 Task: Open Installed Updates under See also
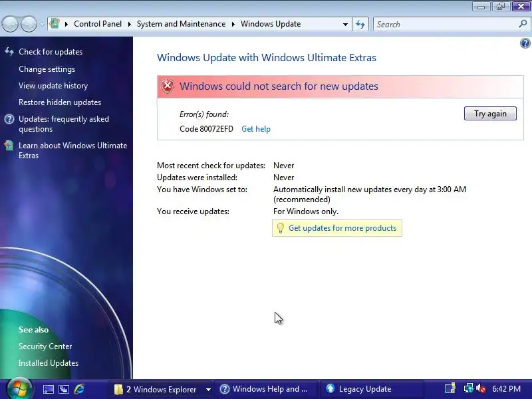tap(49, 363)
